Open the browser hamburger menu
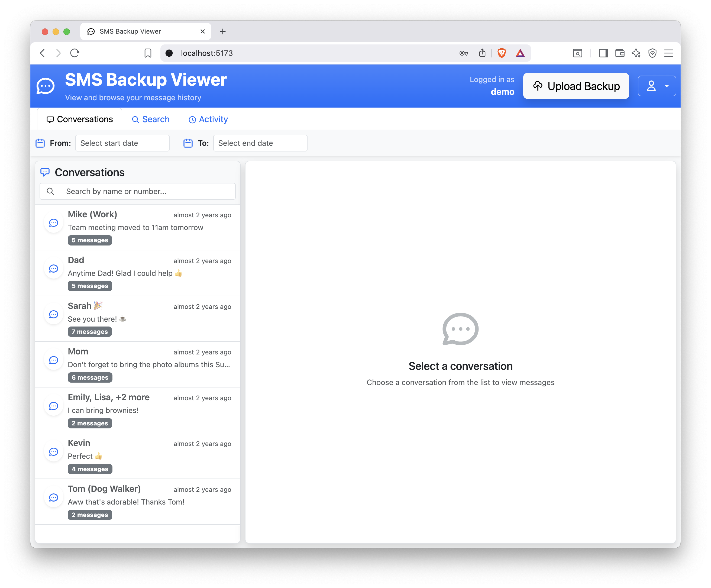Image resolution: width=711 pixels, height=588 pixels. (669, 53)
